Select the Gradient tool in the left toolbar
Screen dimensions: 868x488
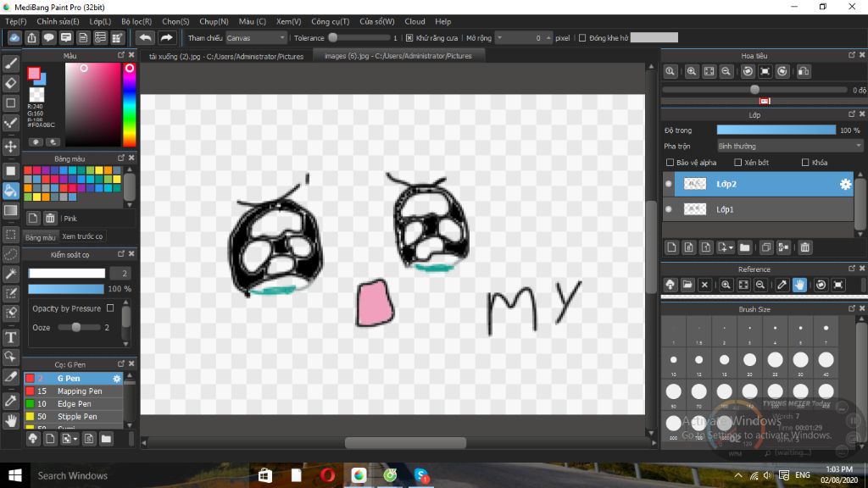coord(10,210)
